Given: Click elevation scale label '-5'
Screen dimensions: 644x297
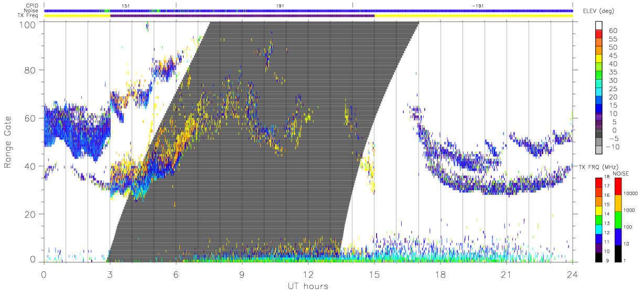Looking at the screenshot, I should pyautogui.click(x=614, y=139).
